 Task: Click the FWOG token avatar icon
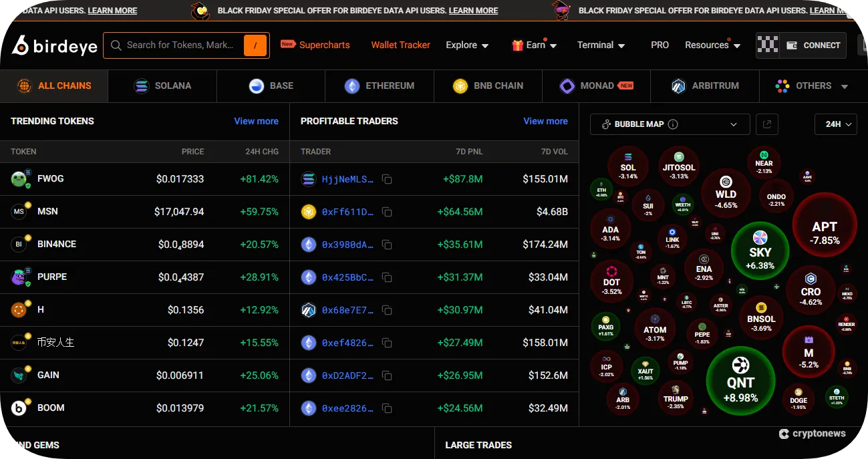click(x=19, y=178)
